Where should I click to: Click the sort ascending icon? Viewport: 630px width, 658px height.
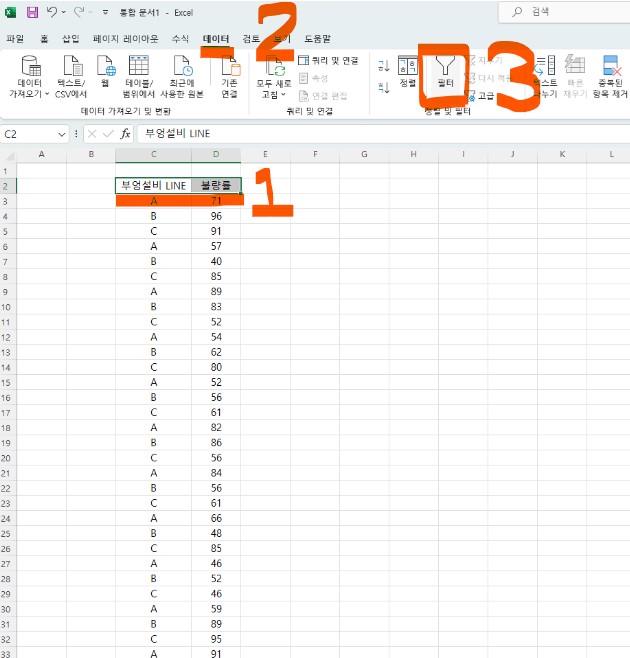coord(384,65)
